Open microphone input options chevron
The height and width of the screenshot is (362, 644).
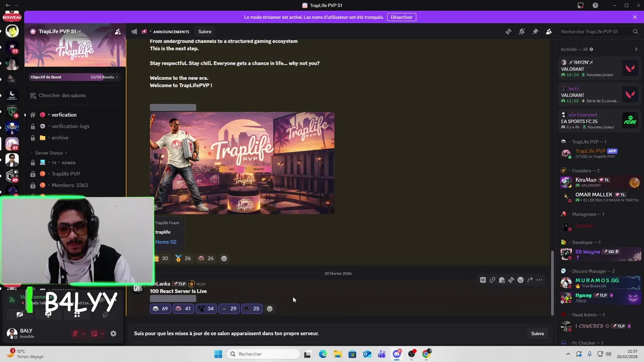84,333
